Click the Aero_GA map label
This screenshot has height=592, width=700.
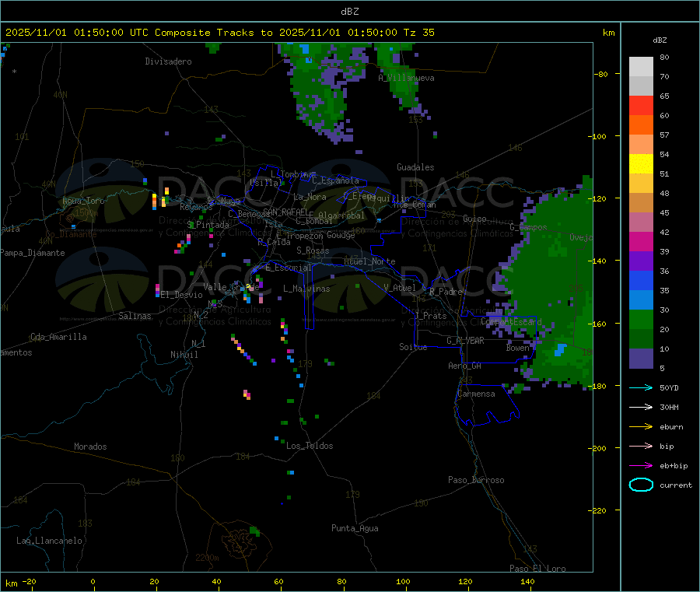[x=465, y=366]
